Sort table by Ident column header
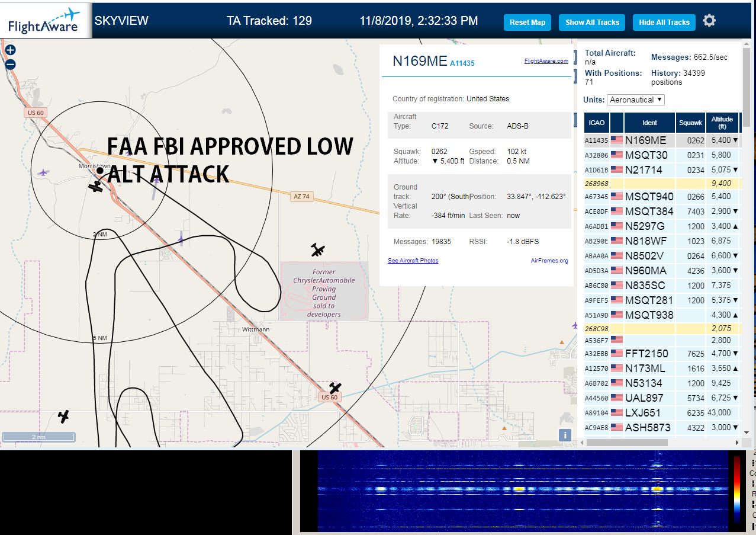Viewport: 756px width, 535px height. click(649, 123)
